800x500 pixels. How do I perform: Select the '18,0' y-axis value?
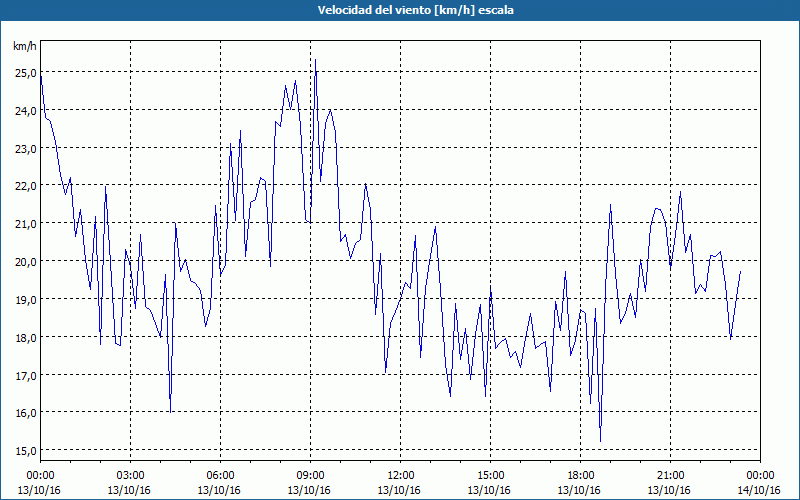coord(26,338)
